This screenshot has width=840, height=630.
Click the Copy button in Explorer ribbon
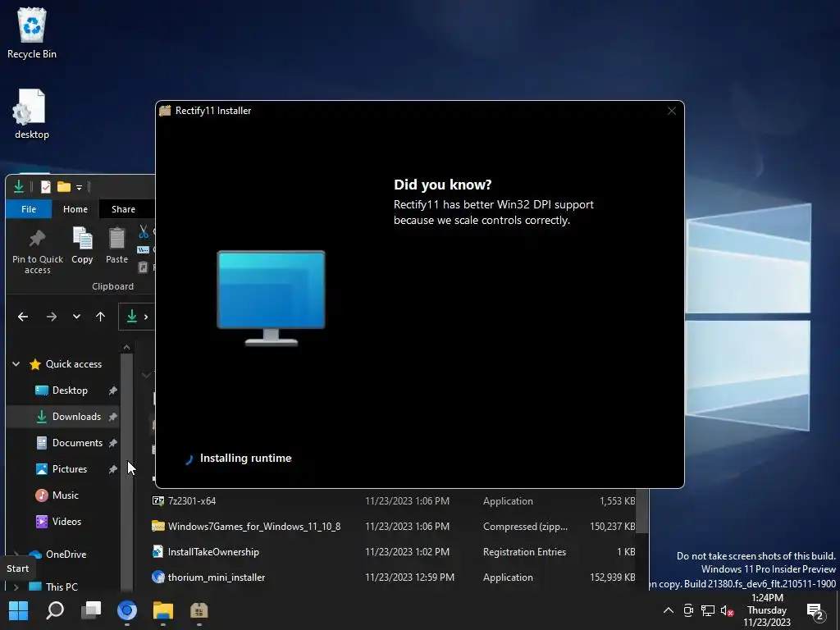(x=83, y=246)
